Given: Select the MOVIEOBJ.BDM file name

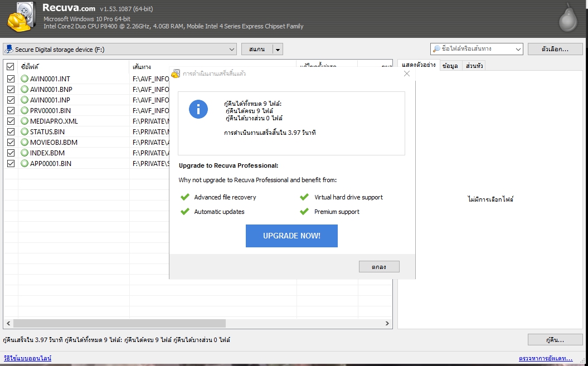Looking at the screenshot, I should point(54,142).
